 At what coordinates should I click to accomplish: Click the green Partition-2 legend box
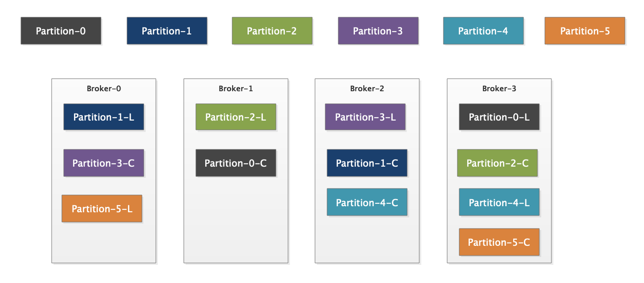272,31
